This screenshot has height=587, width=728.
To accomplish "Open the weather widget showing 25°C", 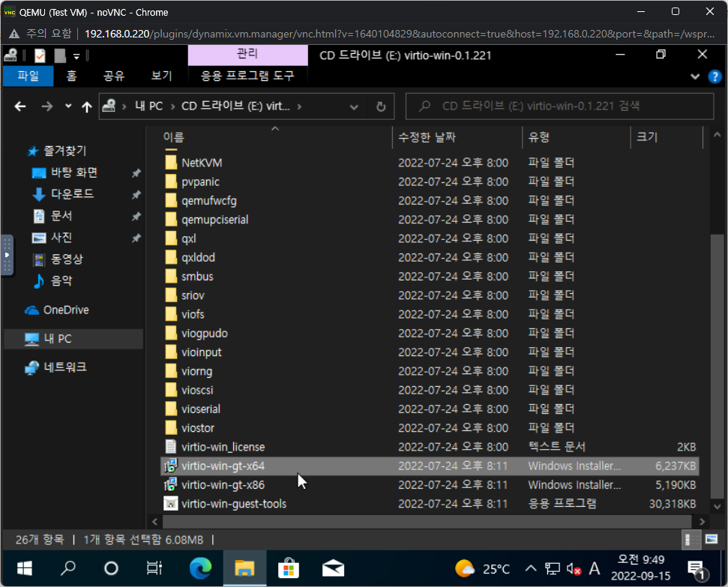I will (x=482, y=569).
